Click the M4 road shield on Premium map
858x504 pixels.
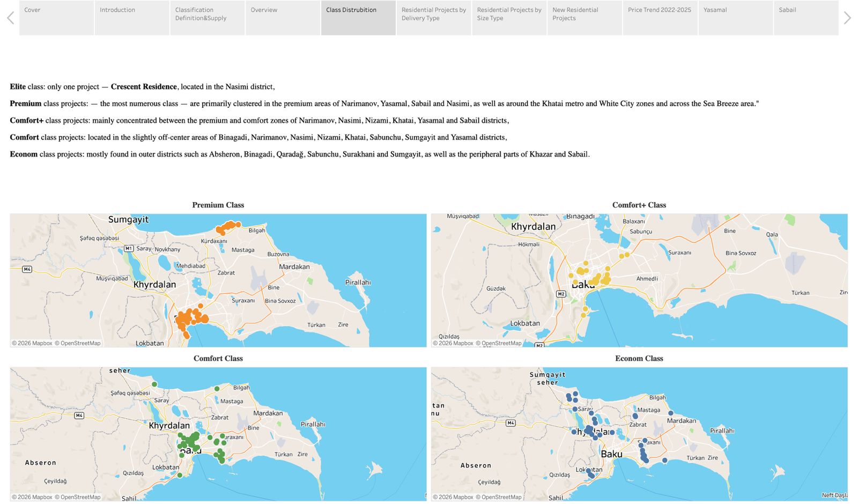(27, 269)
